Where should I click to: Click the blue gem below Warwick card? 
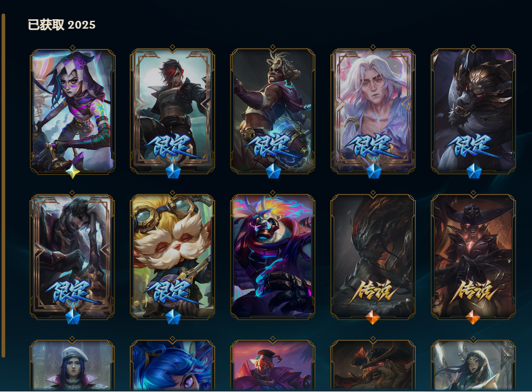[474, 171]
